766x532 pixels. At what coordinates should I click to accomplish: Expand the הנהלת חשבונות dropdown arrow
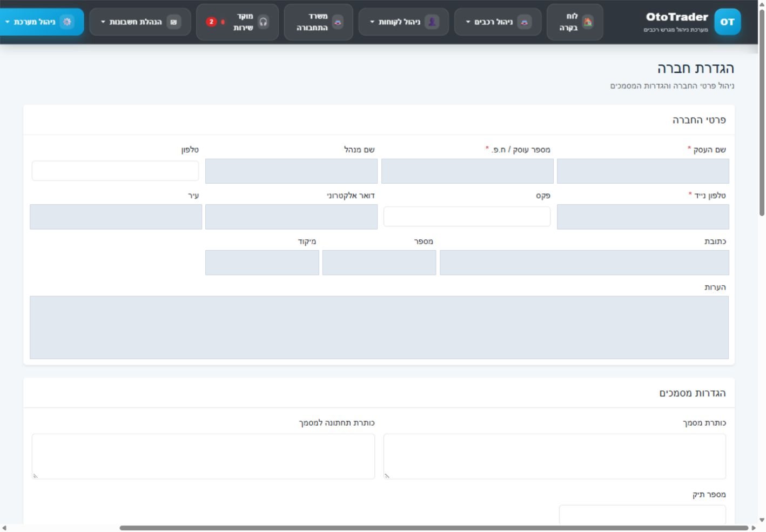click(103, 22)
